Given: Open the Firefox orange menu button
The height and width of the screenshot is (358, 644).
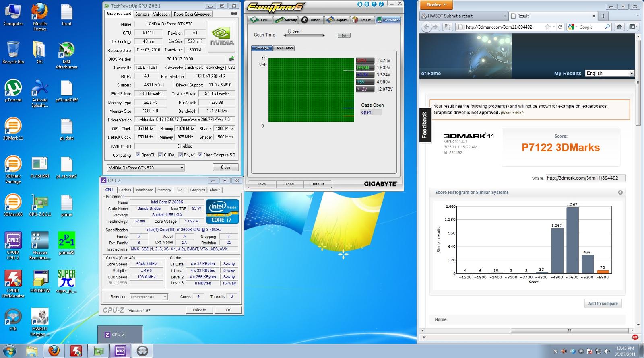Looking at the screenshot, I should [436, 5].
